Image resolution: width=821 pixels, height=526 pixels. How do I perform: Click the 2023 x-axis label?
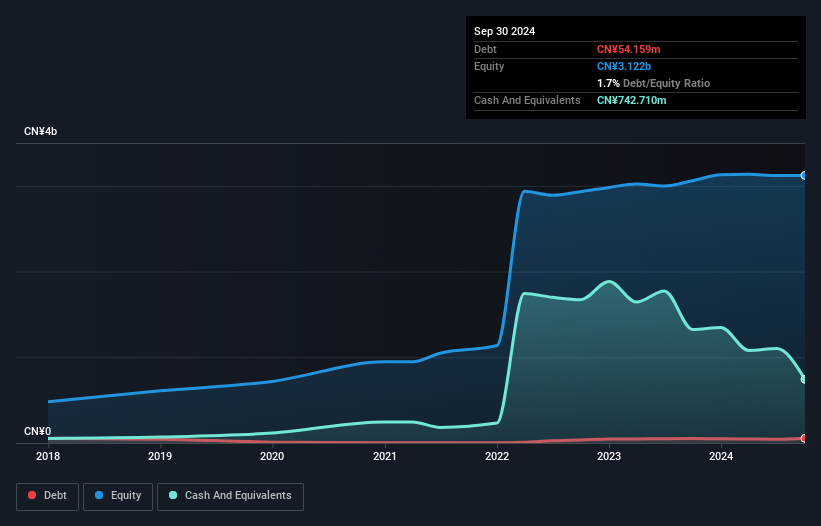(x=609, y=456)
